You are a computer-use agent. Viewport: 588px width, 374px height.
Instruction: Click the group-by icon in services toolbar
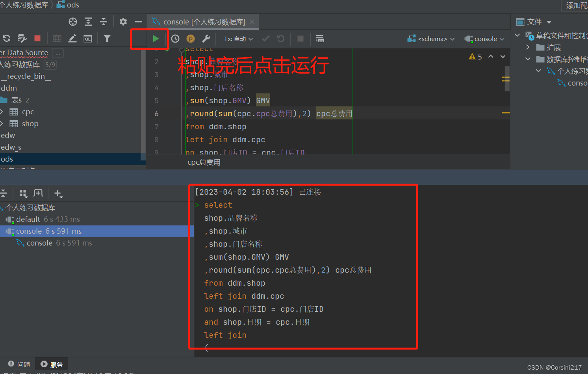click(23, 193)
